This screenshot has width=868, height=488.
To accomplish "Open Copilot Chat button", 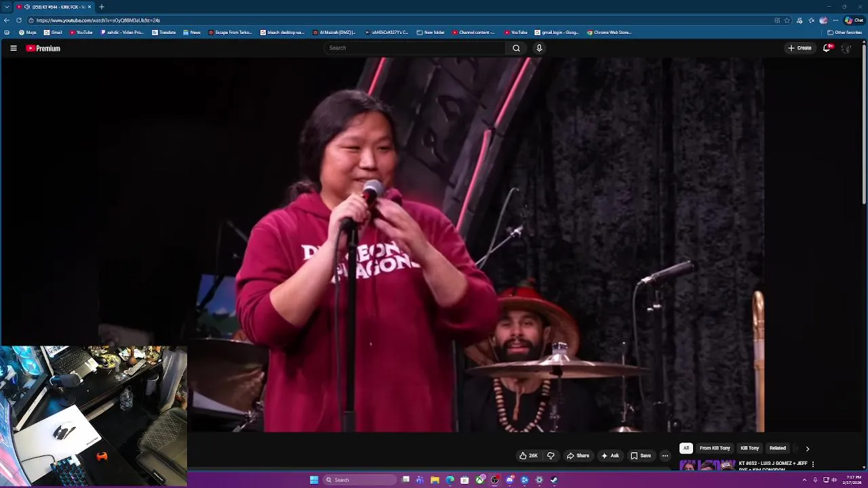I will tap(854, 20).
